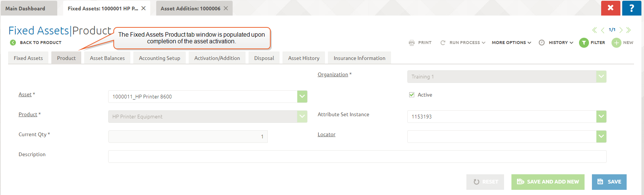The height and width of the screenshot is (195, 644).
Task: Open help with the blue question mark icon
Action: coord(631,8)
